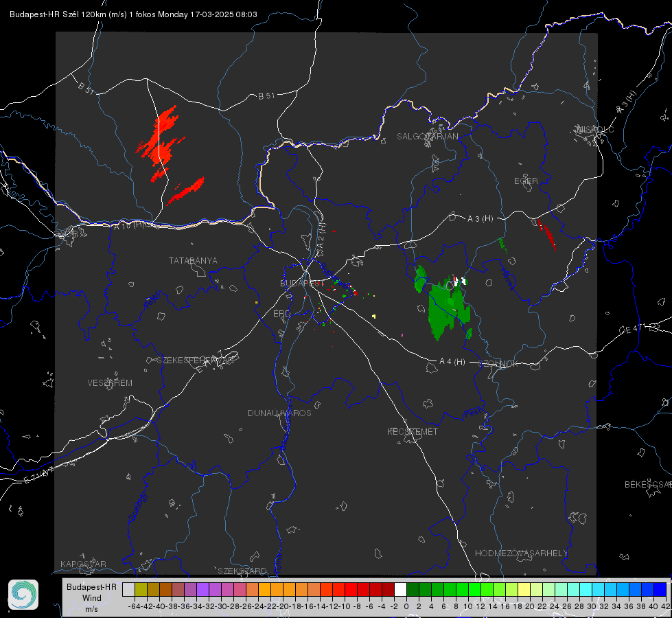Click the SALGÓTARJÁN city label
Image resolution: width=672 pixels, height=618 pixels.
[427, 137]
